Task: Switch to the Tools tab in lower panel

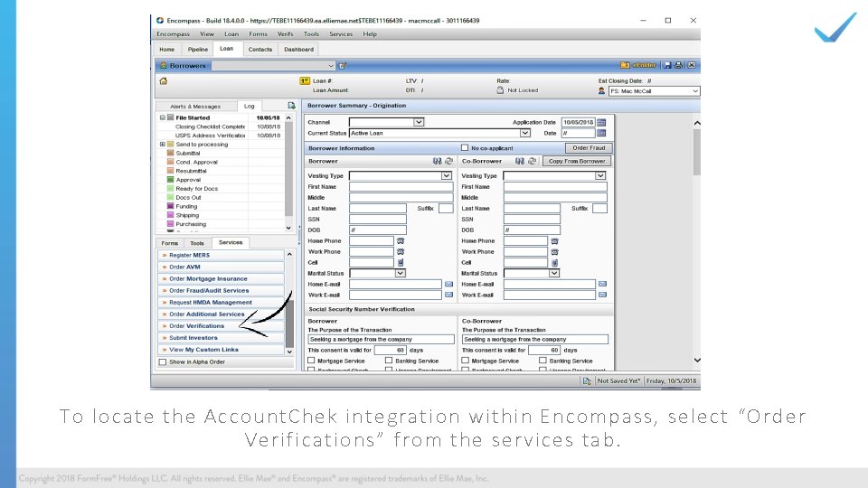Action: pyautogui.click(x=197, y=243)
